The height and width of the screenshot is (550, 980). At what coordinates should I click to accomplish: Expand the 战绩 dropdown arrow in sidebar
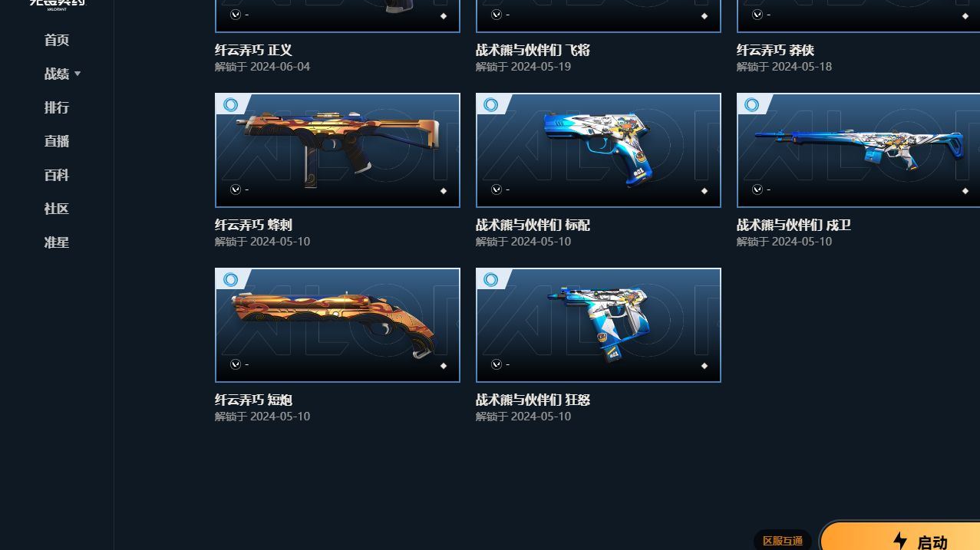coord(78,74)
